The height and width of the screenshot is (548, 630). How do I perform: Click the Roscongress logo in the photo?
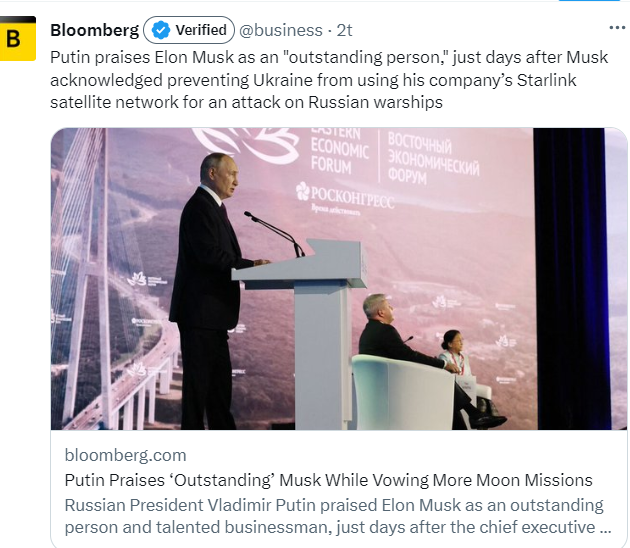coord(347,193)
